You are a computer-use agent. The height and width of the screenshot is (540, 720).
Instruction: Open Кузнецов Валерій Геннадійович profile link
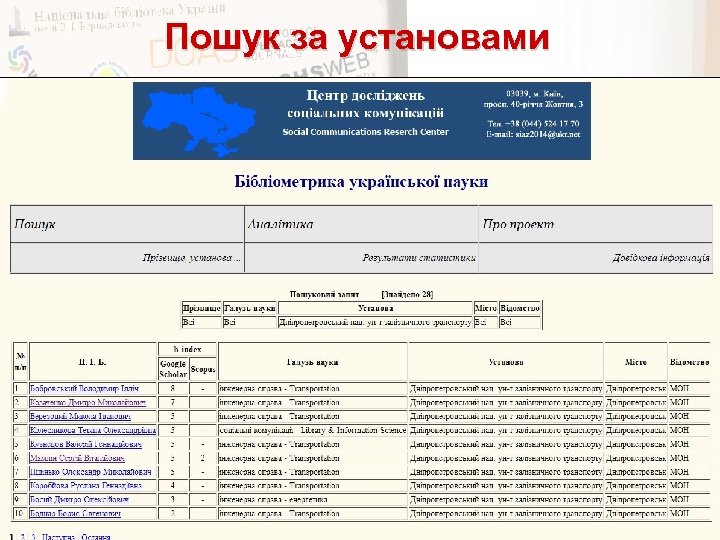point(86,444)
